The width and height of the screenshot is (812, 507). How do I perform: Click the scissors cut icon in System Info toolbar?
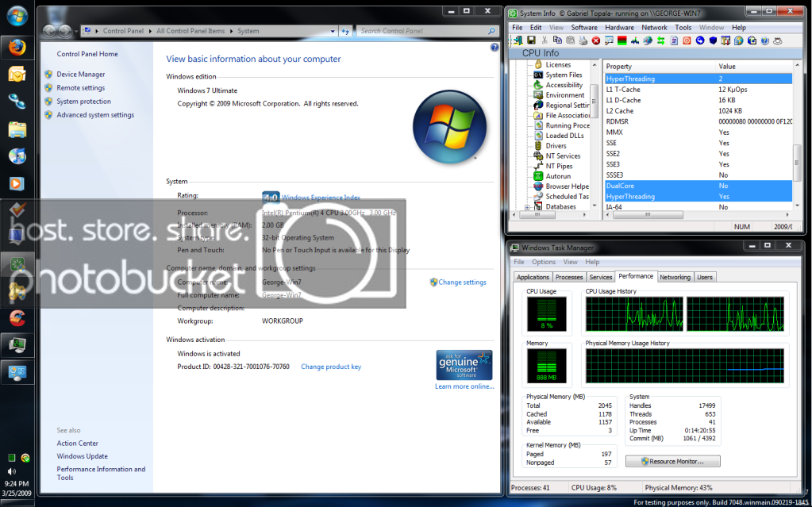click(545, 40)
